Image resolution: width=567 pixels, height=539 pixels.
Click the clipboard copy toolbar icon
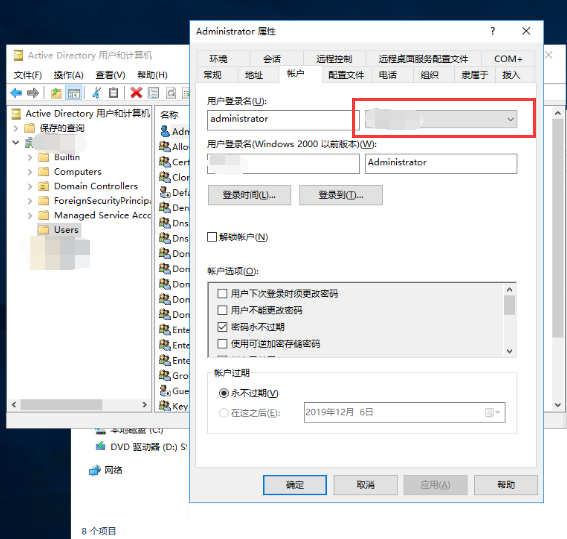coord(114,93)
